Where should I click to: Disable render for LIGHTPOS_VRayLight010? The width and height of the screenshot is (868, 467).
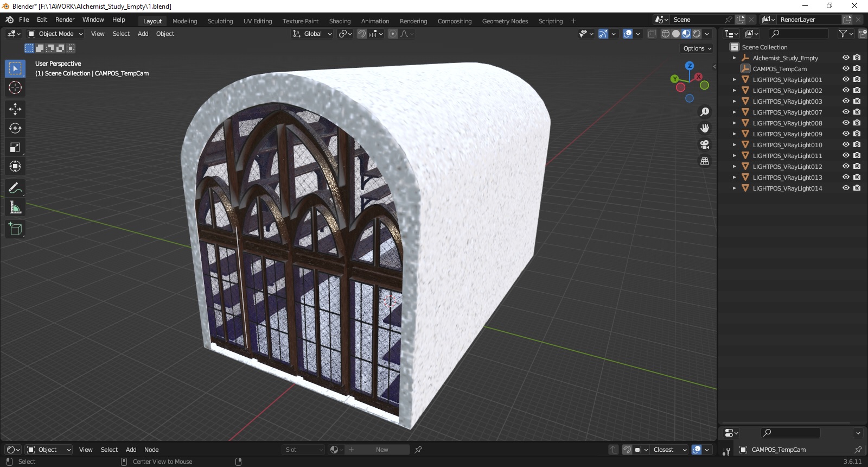click(857, 144)
